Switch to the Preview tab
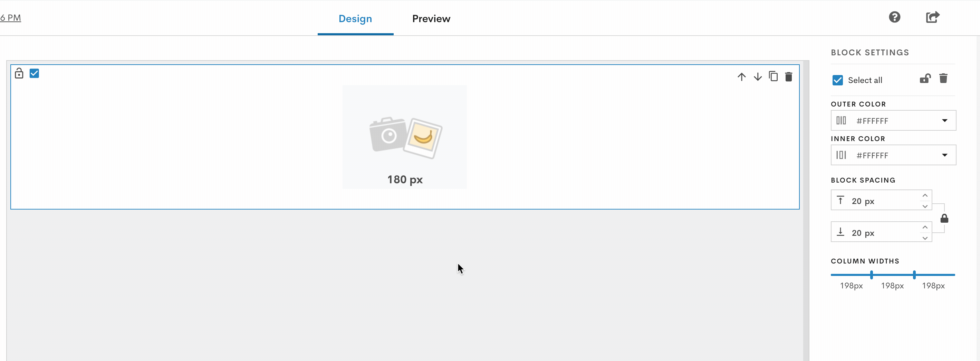 pyautogui.click(x=431, y=19)
